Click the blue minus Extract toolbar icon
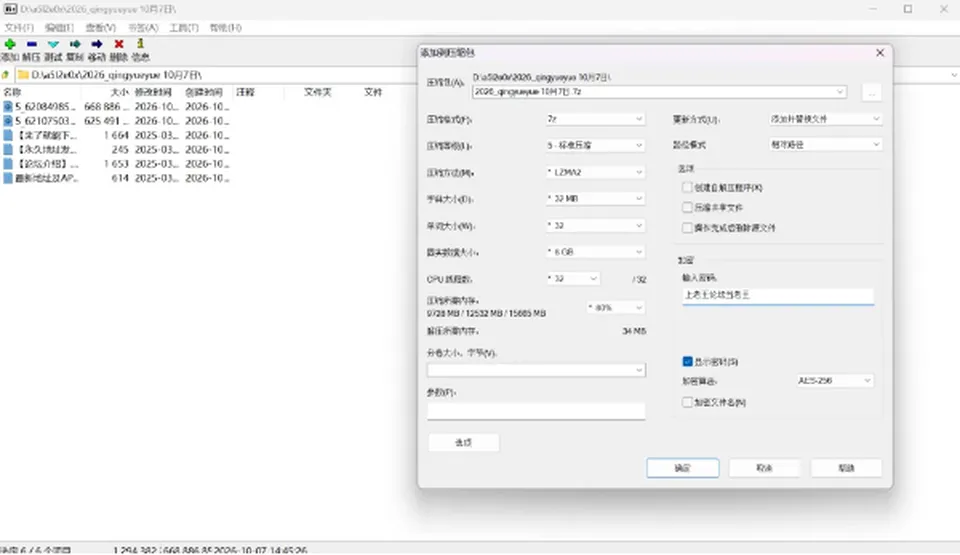 (32, 44)
